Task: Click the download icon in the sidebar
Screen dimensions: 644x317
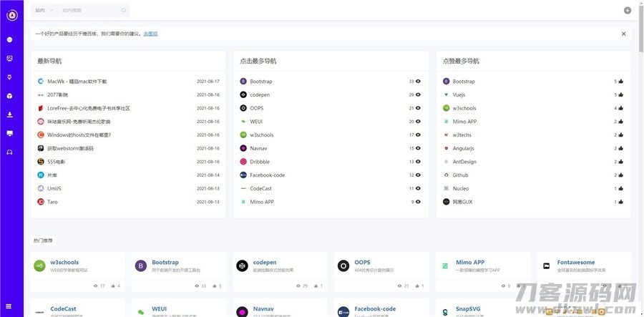Action: pos(10,114)
